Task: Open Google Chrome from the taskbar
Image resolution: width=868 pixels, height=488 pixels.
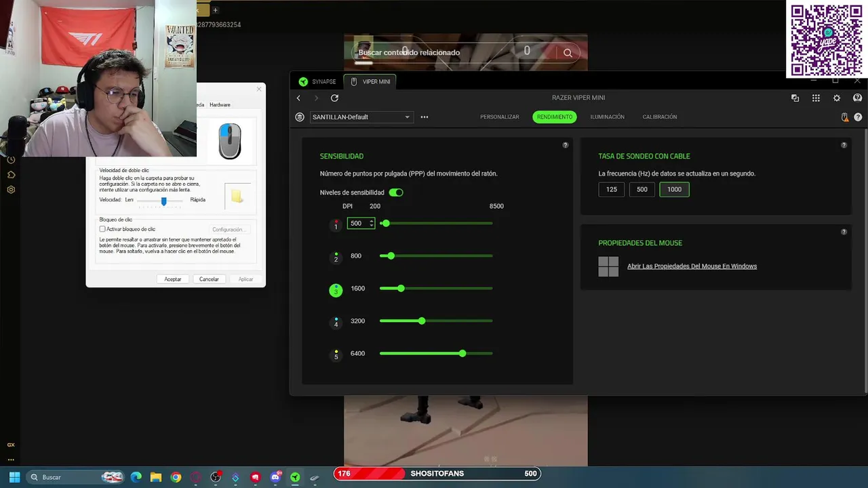Action: click(x=176, y=477)
